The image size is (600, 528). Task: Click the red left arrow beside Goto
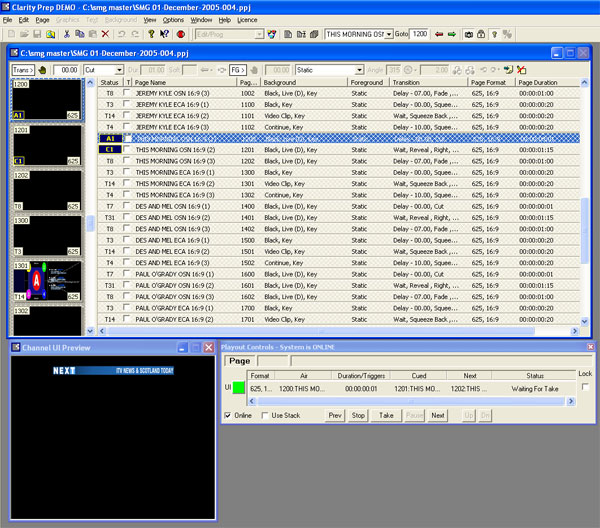(x=439, y=34)
